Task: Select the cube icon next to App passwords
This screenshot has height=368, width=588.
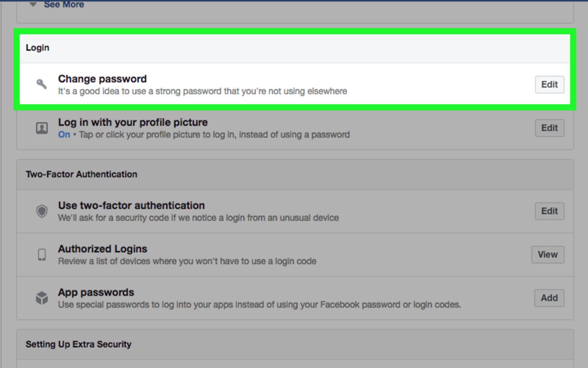Action: 42,298
